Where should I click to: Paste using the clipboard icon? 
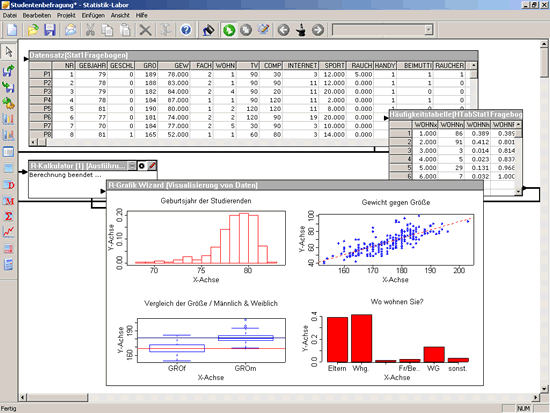[125, 30]
